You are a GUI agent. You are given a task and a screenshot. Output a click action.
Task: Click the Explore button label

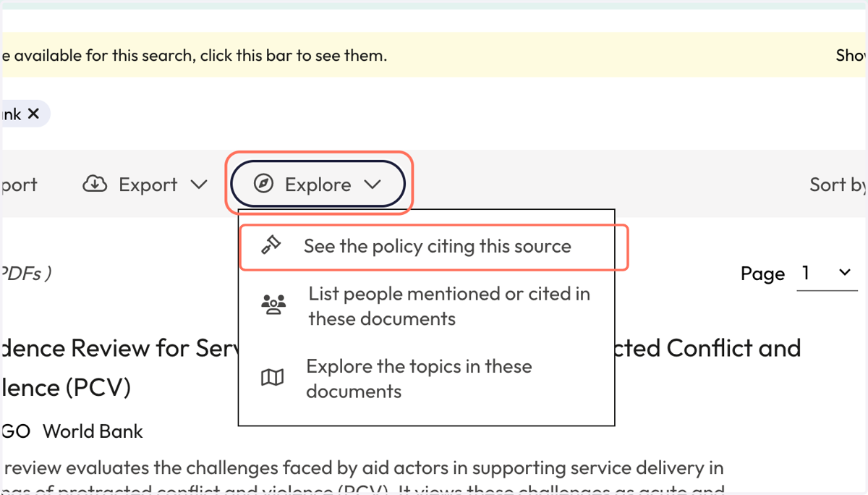(x=318, y=185)
